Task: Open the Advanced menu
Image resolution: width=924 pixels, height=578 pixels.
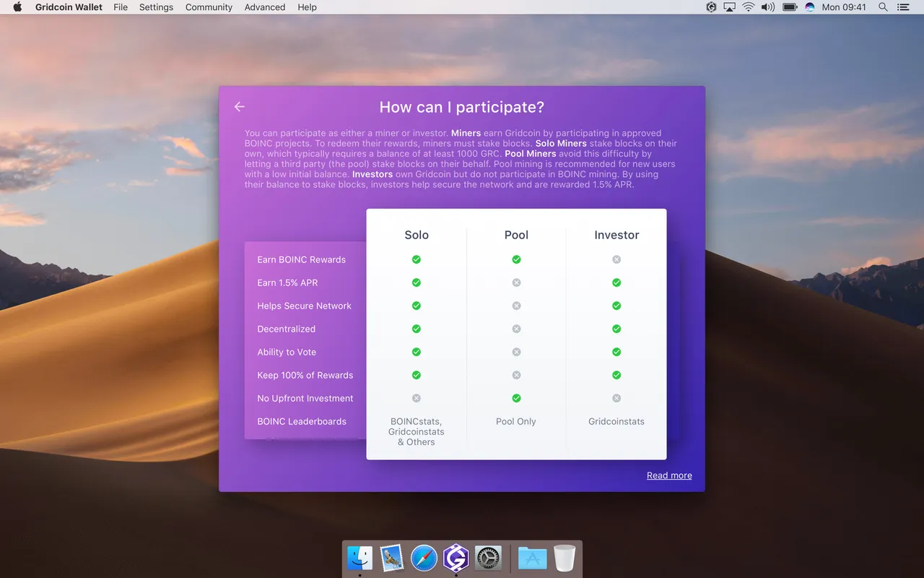Action: tap(265, 7)
